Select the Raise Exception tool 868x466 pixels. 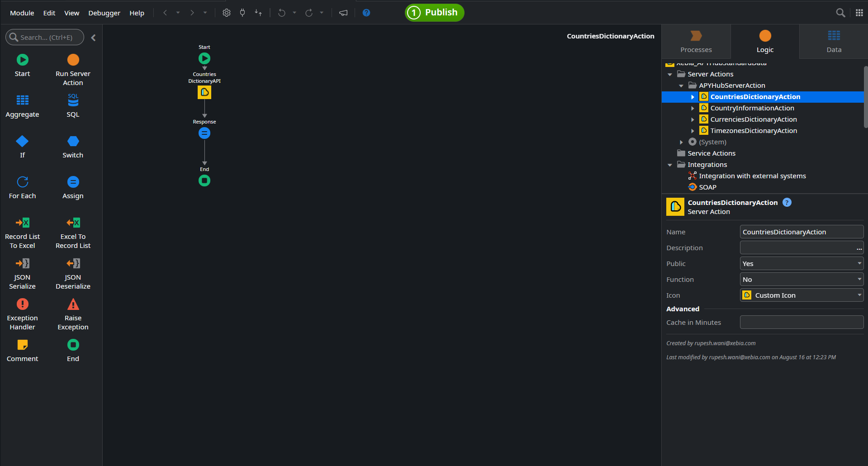point(73,314)
